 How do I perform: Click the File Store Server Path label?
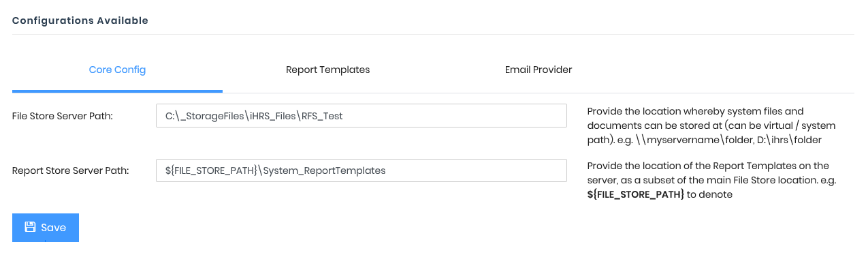point(63,116)
